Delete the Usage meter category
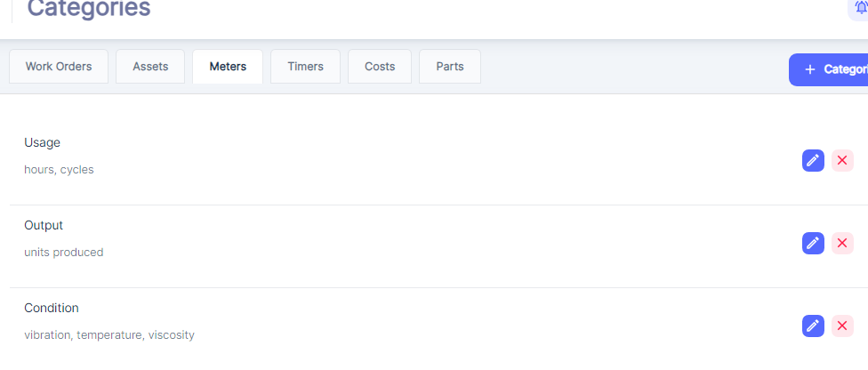Screen dimensions: 868x370 coord(842,160)
